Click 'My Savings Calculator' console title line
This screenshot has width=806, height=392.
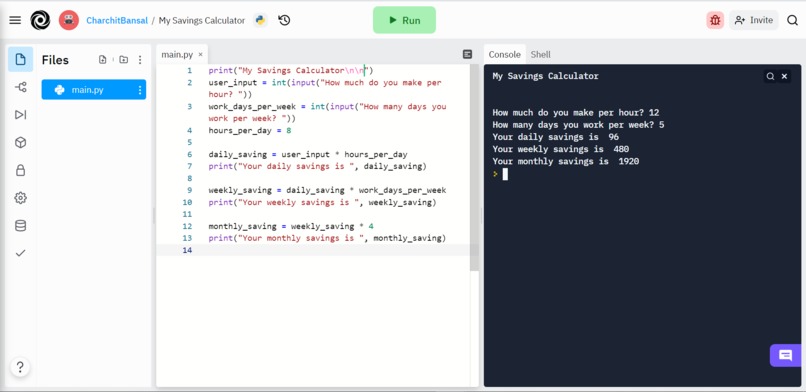coord(545,76)
